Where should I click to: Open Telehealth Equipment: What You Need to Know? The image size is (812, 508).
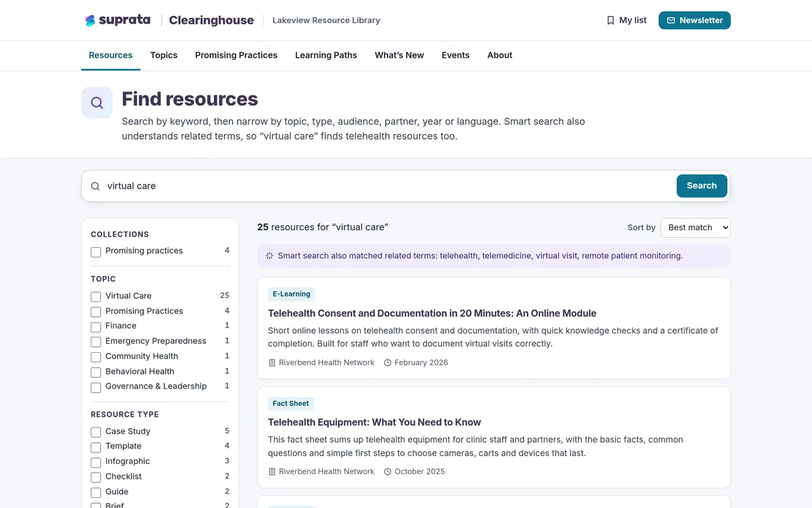coord(375,423)
